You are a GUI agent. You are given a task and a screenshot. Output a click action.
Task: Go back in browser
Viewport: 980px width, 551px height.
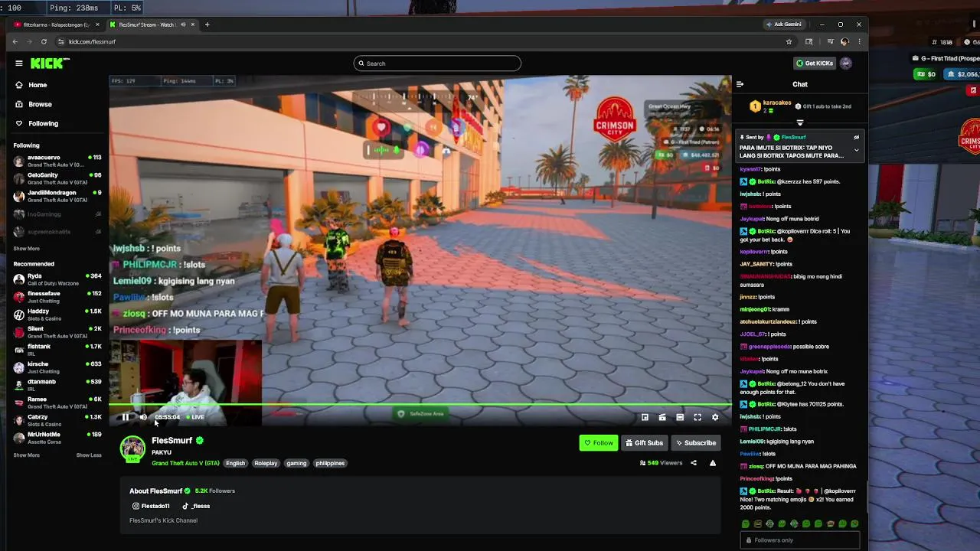[x=15, y=41]
